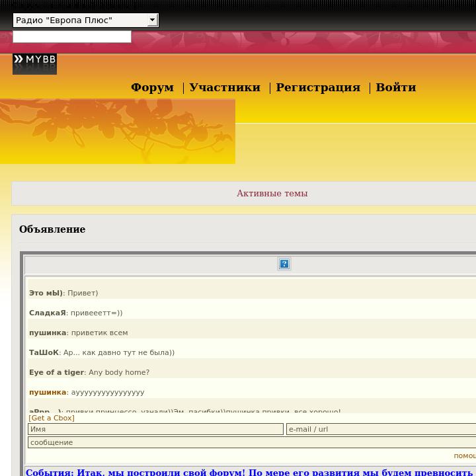This screenshot has width=476, height=476.
Task: Click the blue question mark help icon
Action: pyautogui.click(x=284, y=264)
